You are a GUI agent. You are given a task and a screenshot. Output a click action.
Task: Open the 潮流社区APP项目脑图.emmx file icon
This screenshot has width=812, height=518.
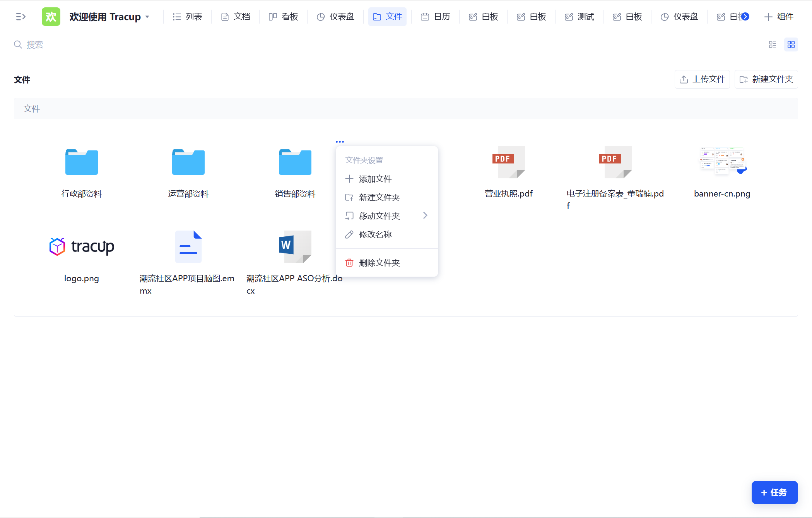[x=188, y=247]
